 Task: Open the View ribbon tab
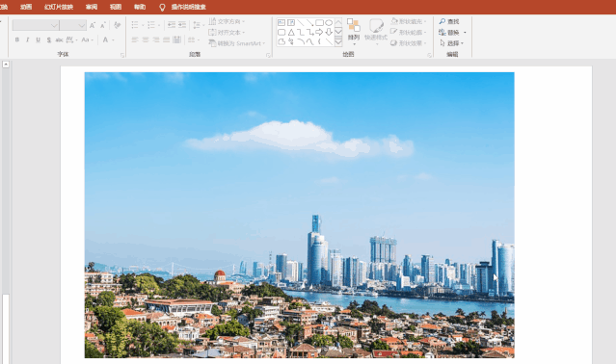[116, 7]
